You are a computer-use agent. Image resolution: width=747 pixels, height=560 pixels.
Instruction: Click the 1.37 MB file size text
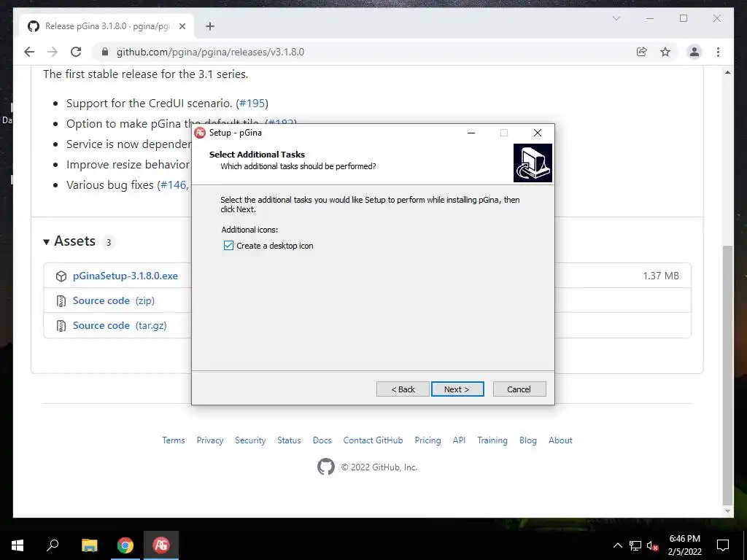(661, 276)
